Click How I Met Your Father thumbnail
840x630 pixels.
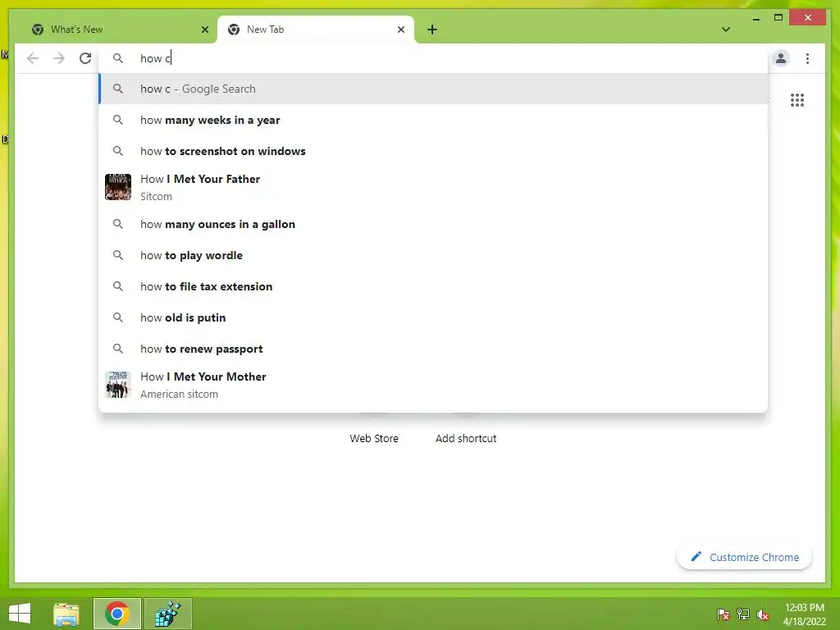tap(118, 187)
